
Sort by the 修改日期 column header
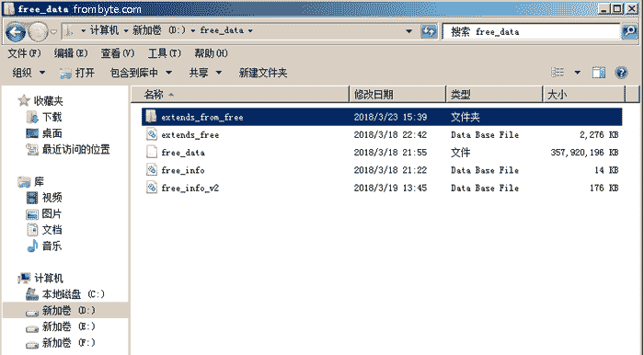397,95
